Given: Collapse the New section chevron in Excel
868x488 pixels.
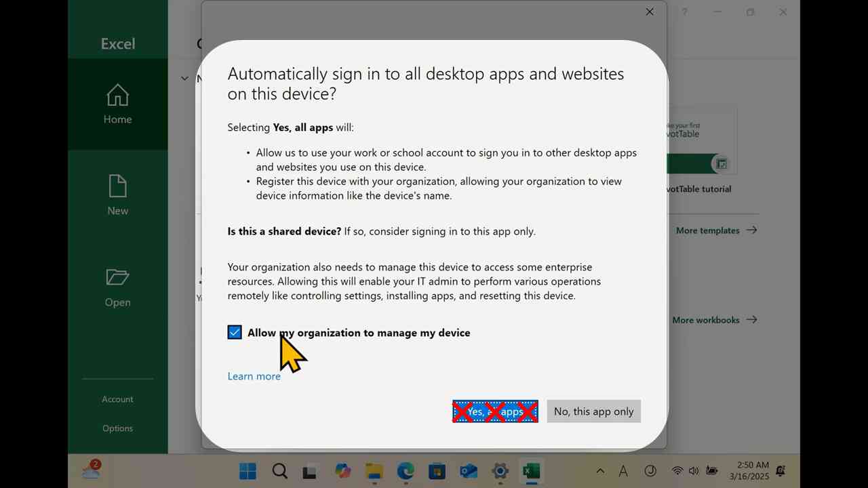Looking at the screenshot, I should (x=184, y=78).
